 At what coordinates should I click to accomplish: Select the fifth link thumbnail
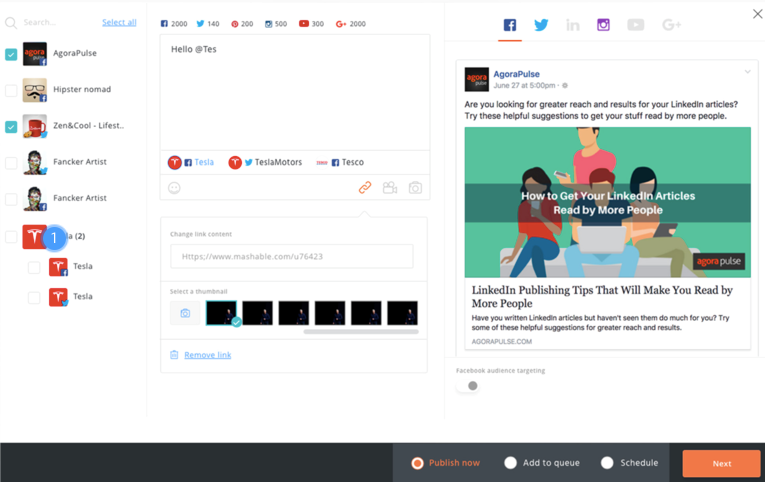[366, 313]
